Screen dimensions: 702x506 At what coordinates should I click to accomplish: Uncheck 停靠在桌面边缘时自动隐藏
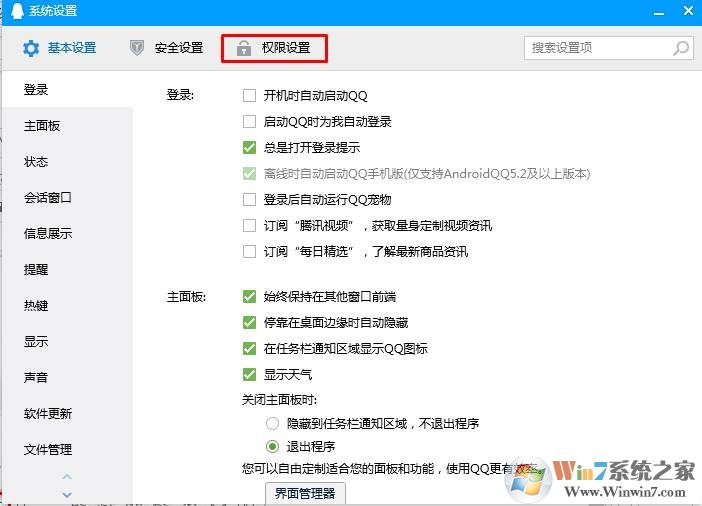(249, 322)
